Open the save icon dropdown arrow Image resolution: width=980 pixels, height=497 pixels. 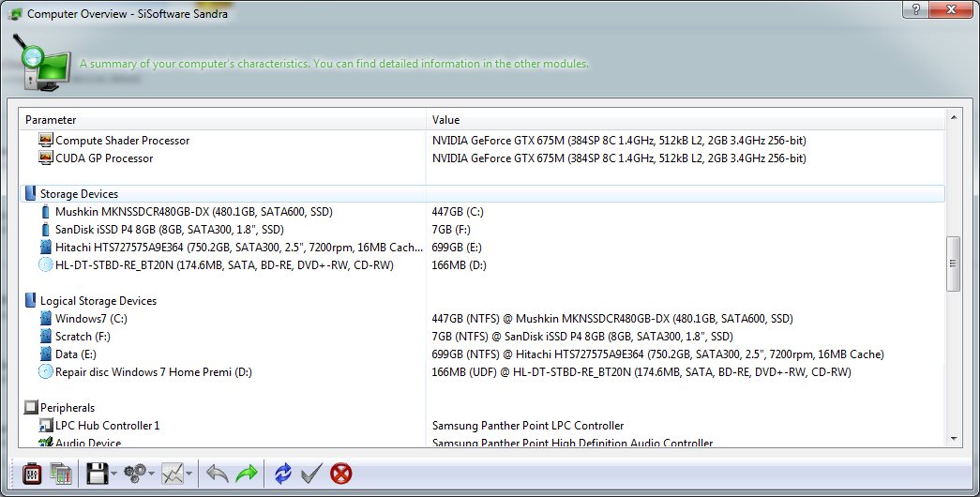[x=113, y=474]
